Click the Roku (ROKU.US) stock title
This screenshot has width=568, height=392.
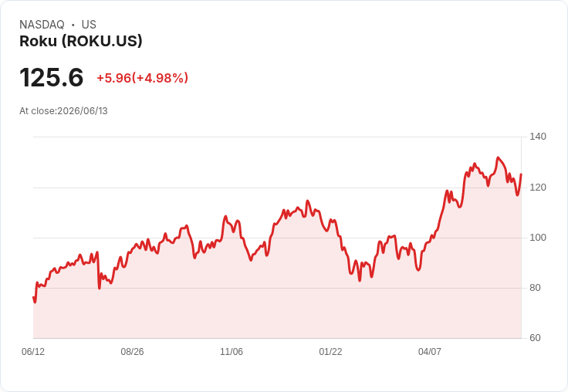tap(81, 41)
